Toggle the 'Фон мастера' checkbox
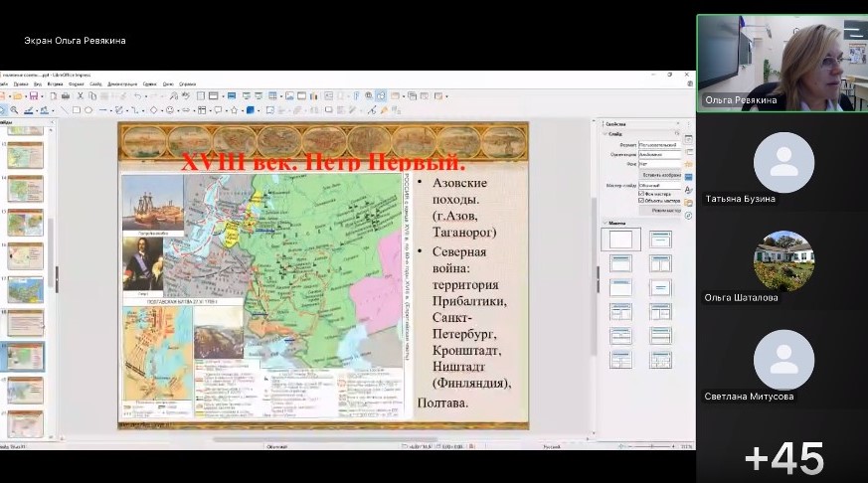868x483 pixels. coord(640,194)
